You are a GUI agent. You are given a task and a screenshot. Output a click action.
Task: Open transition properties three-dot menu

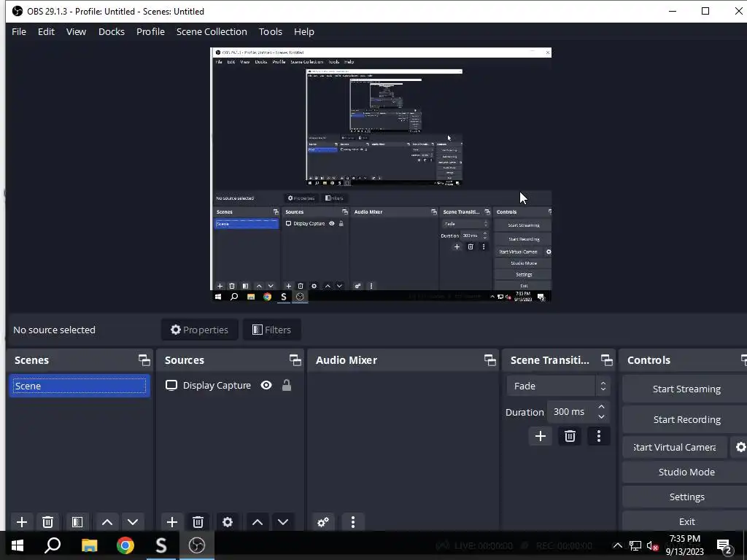coord(599,436)
